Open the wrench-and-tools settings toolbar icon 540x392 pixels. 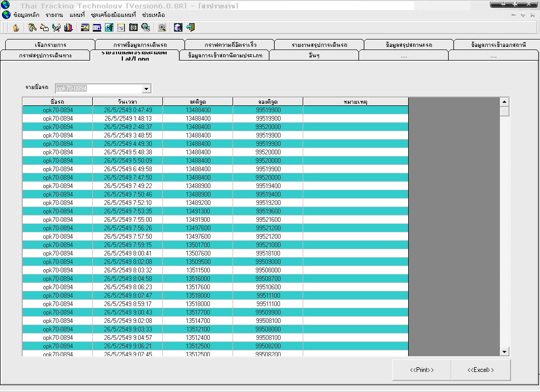[x=32, y=27]
